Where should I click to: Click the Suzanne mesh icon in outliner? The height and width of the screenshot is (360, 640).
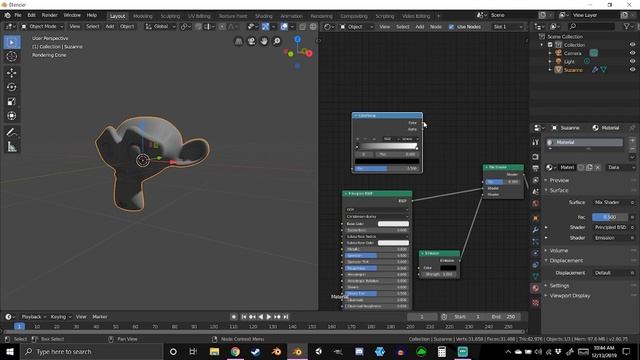point(558,70)
